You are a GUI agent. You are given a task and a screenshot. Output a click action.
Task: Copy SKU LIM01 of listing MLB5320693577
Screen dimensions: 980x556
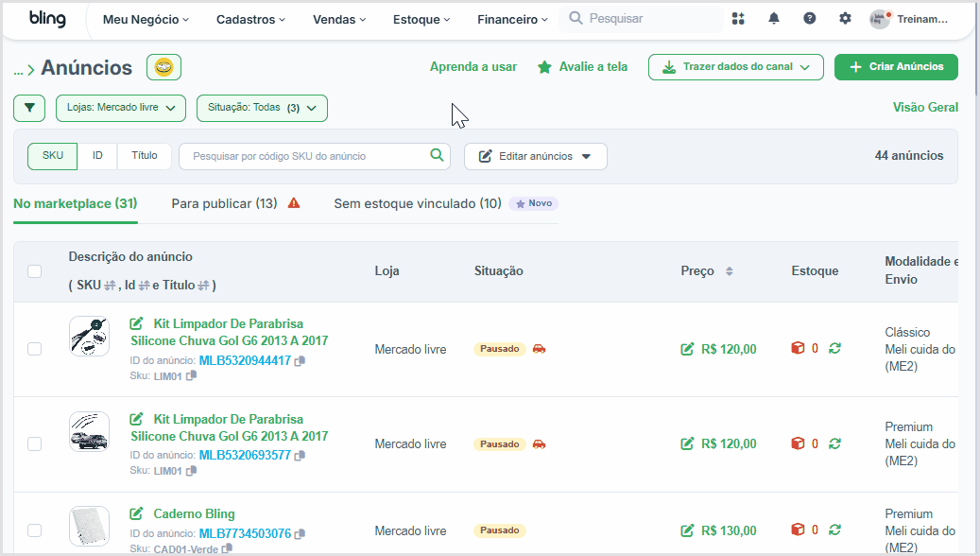click(x=191, y=470)
